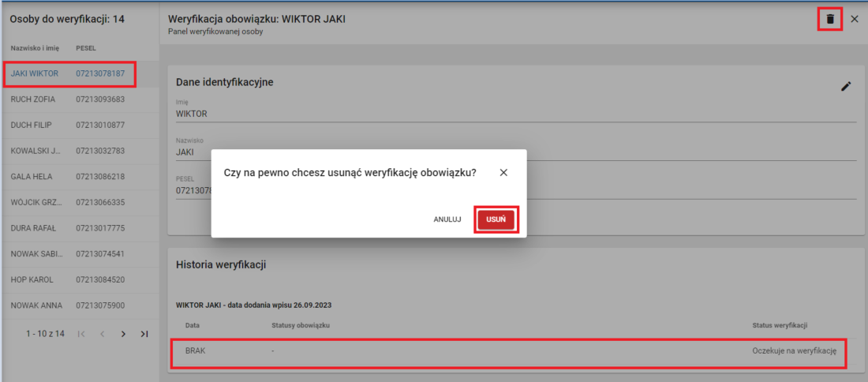
Task: Select DURA RAFAŁ row
Action: coord(68,228)
